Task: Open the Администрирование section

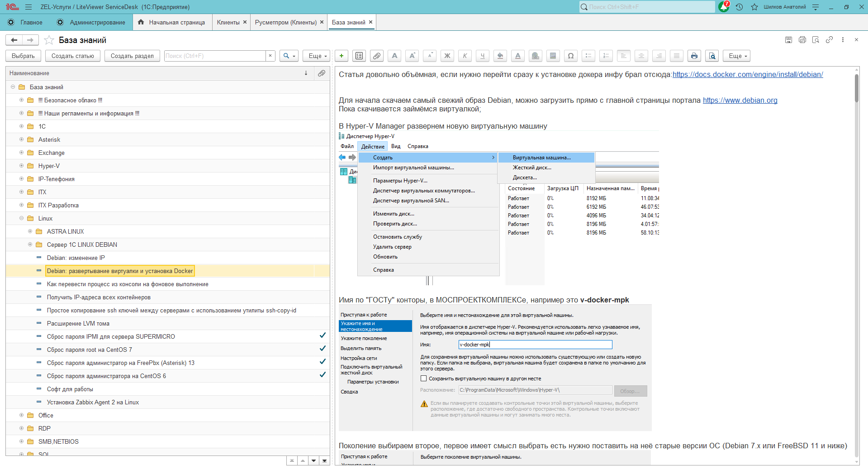Action: point(91,22)
